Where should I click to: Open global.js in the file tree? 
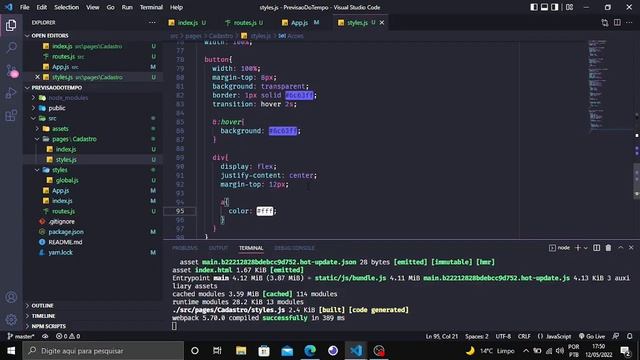point(67,180)
